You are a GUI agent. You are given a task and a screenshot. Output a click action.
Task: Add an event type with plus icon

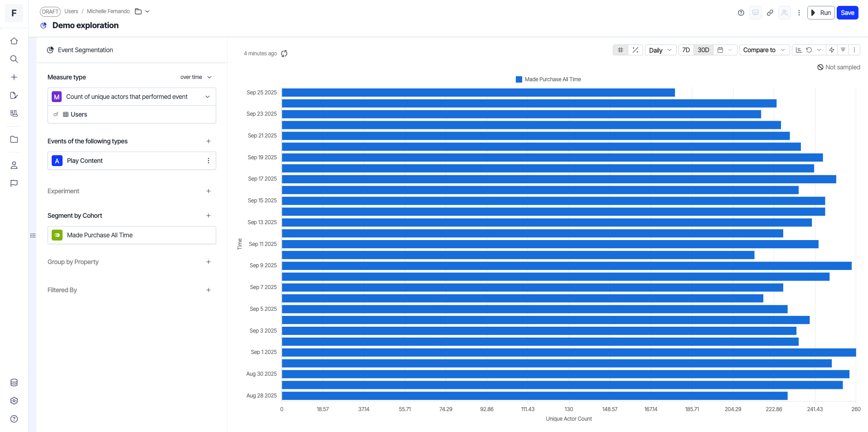coord(209,141)
